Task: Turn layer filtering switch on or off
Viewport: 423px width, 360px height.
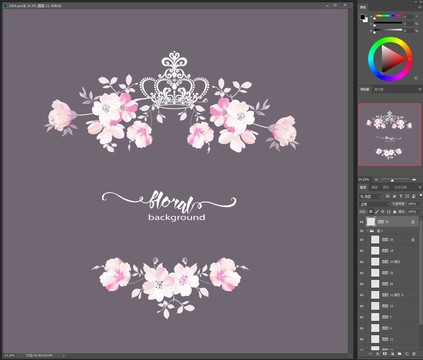Action: point(421,196)
